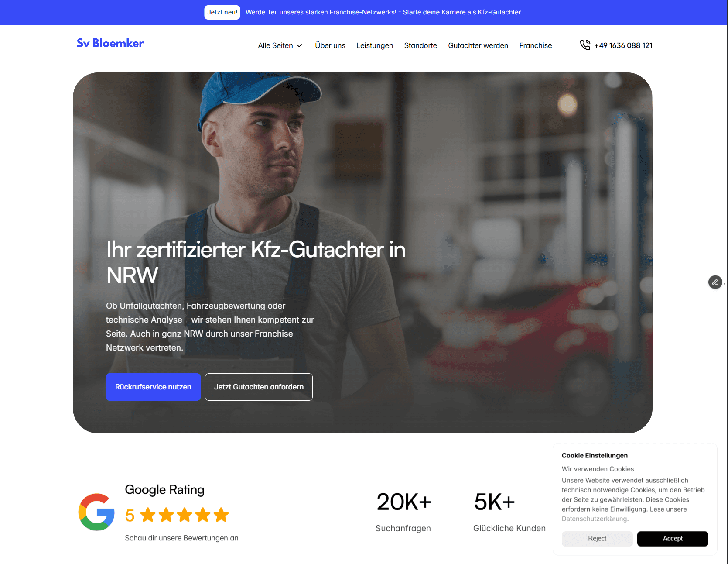Screen dimensions: 728x564
Task: Open the floating pencil edit icon
Action: [715, 282]
